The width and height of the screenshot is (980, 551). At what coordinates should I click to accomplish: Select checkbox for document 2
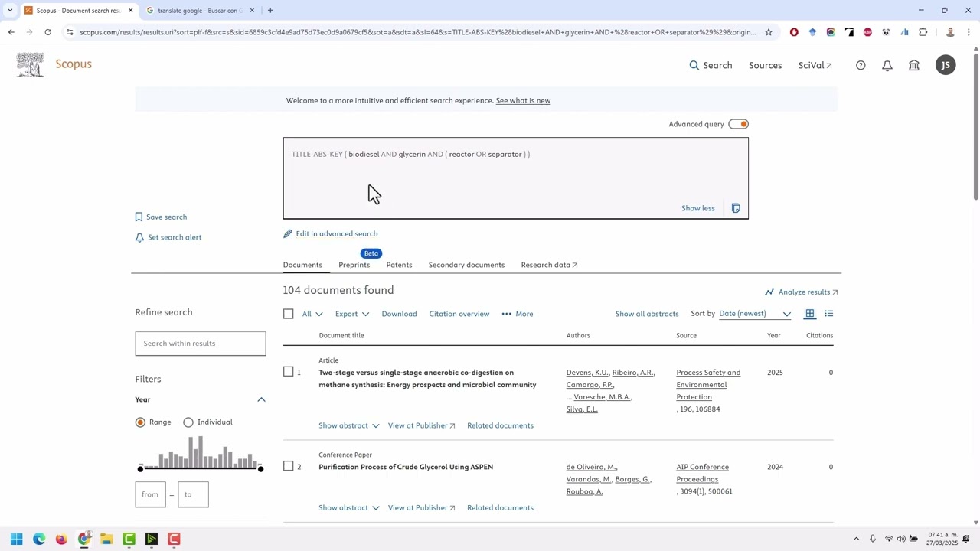point(288,466)
